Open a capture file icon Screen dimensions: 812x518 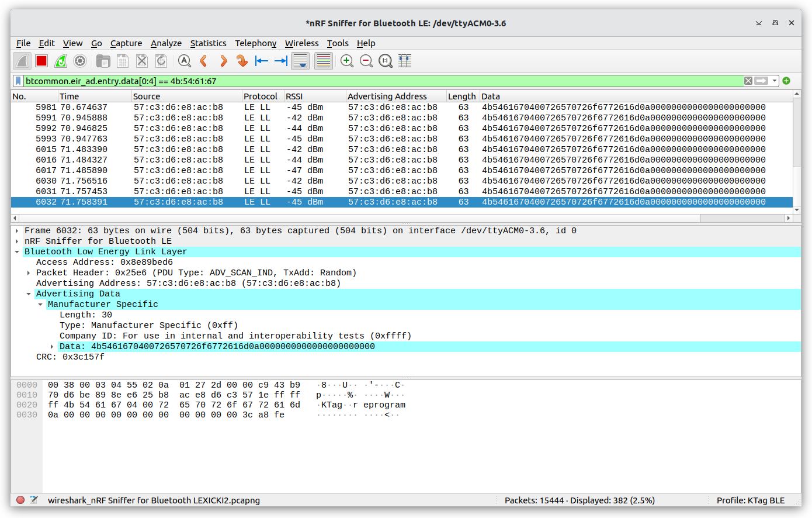[103, 61]
